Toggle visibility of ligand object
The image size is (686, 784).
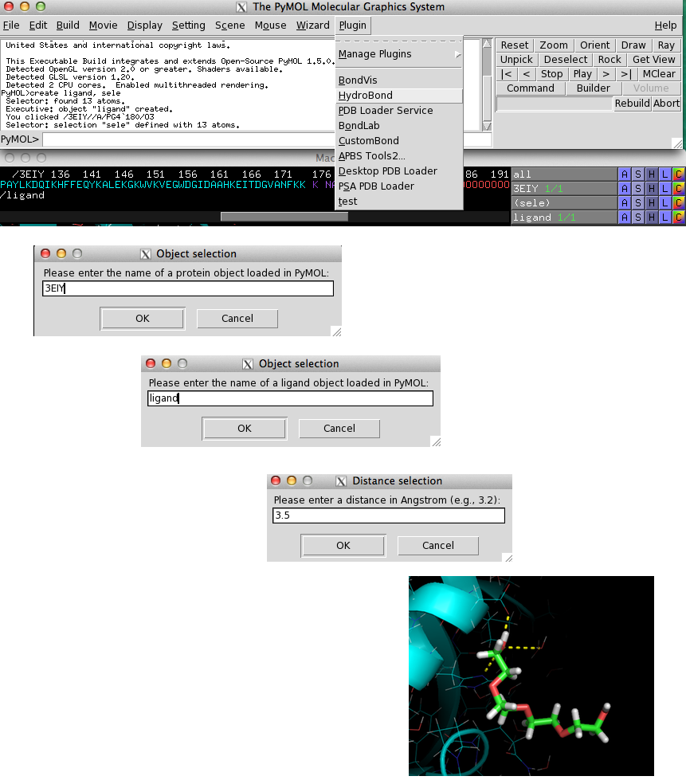564,218
